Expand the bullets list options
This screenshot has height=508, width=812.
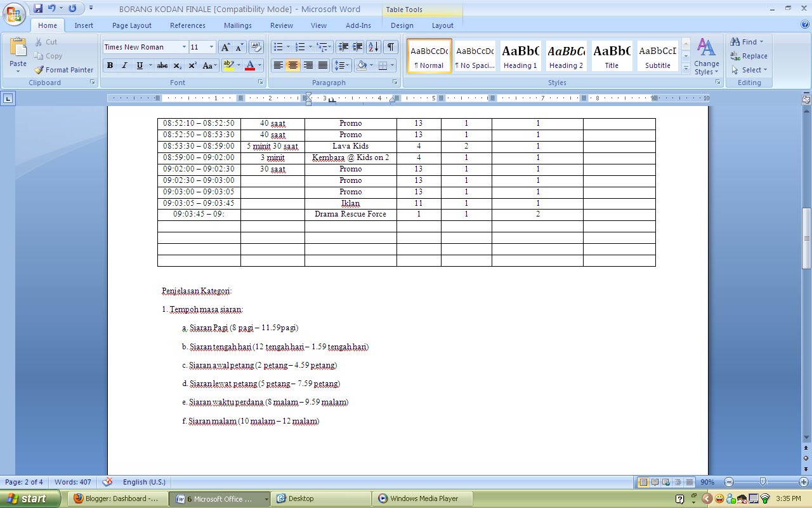288,47
